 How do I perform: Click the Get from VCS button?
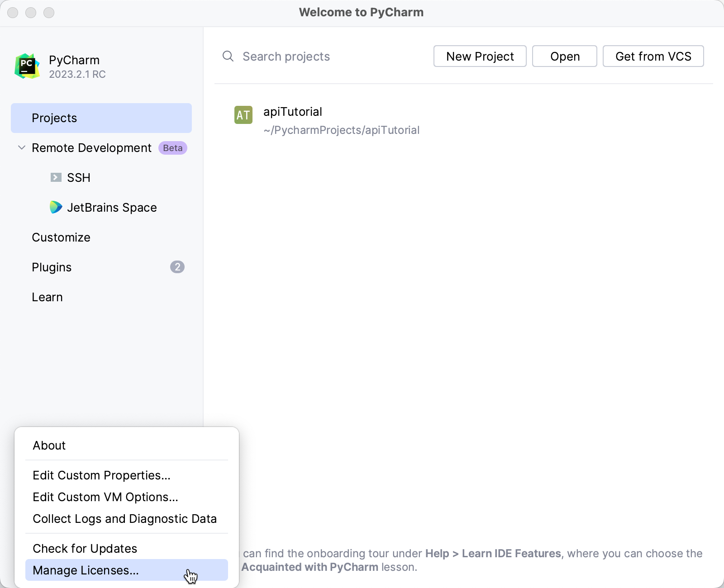pos(653,56)
